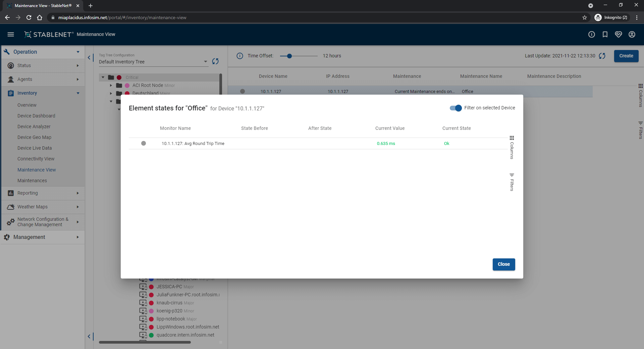Close the Element states dialog

[x=504, y=264]
